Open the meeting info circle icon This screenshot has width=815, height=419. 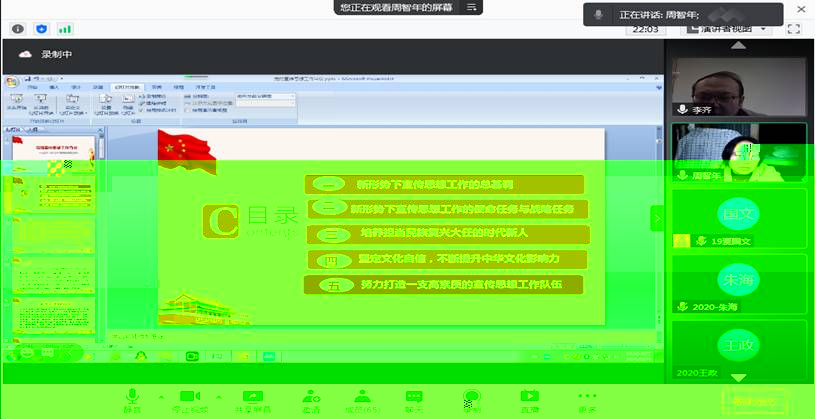tap(18, 29)
